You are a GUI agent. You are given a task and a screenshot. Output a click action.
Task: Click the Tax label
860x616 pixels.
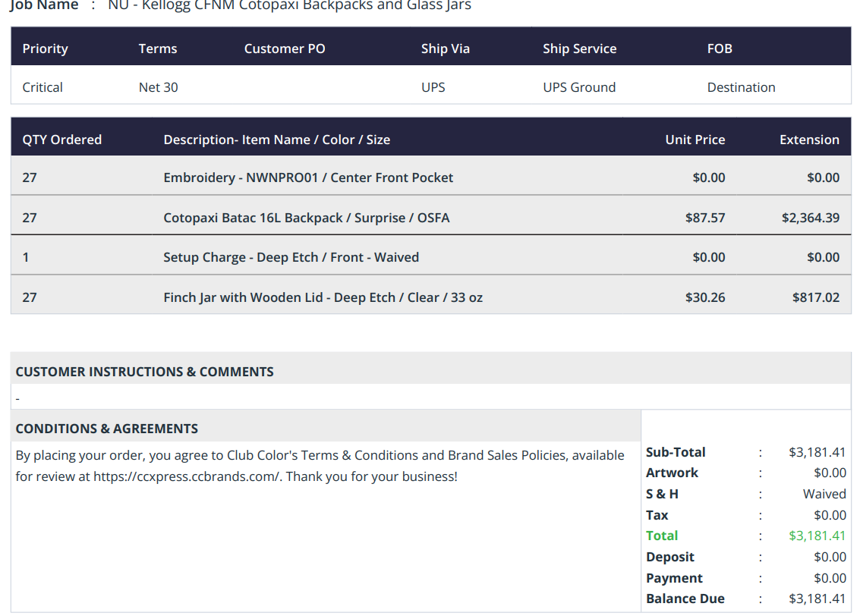coord(657,515)
